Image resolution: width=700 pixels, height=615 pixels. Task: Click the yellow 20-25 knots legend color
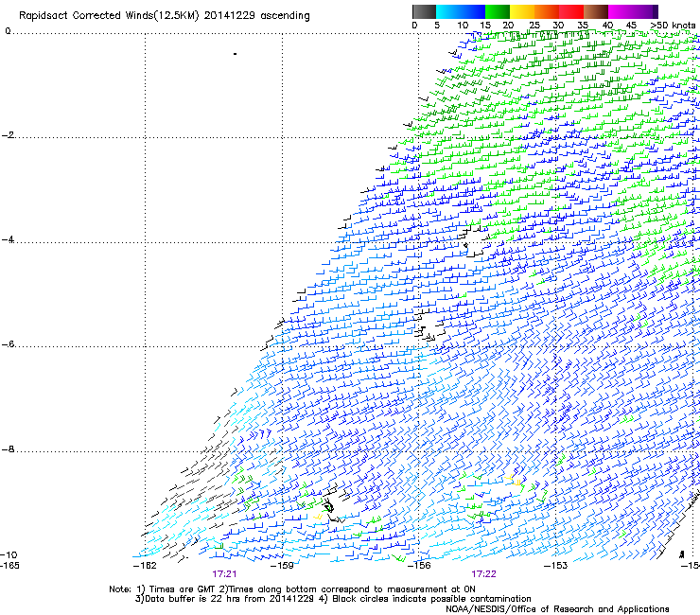(x=522, y=11)
